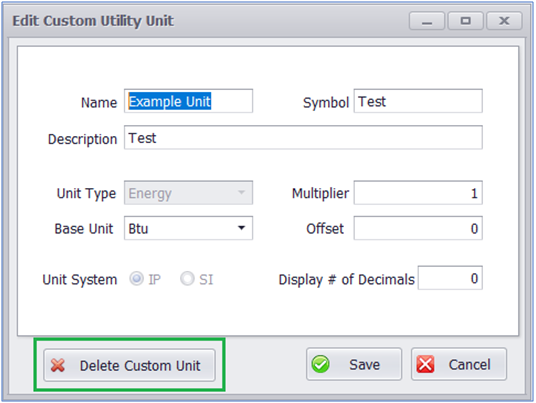Click the Symbol input field
536x403 pixels.
pyautogui.click(x=418, y=101)
